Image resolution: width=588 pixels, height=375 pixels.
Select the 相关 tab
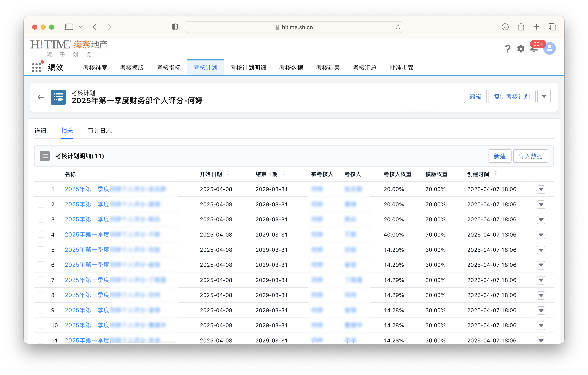(x=67, y=130)
